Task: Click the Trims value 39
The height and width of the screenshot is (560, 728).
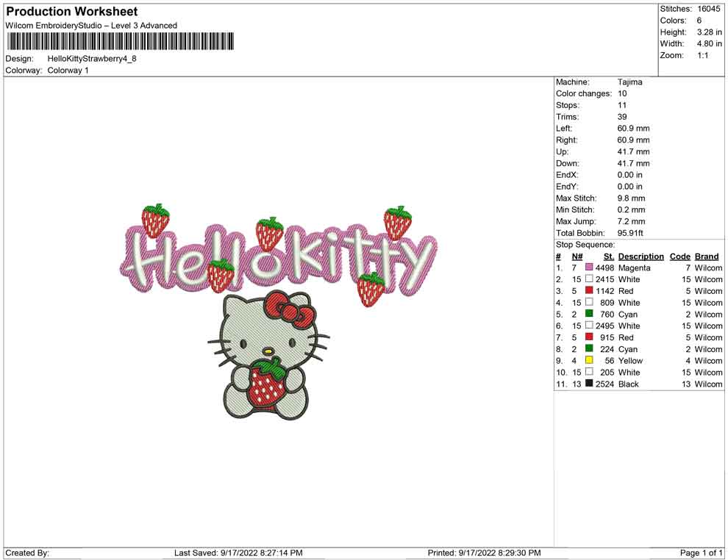Action: pyautogui.click(x=622, y=117)
